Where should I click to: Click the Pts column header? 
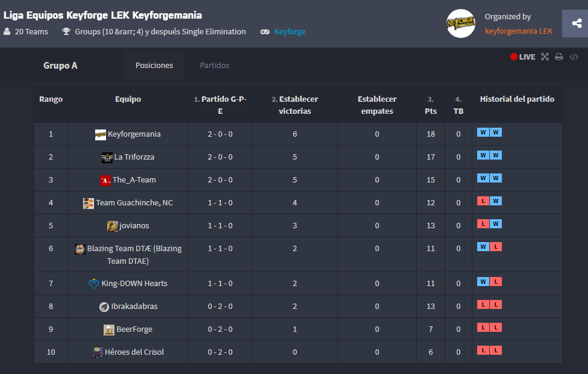431,105
